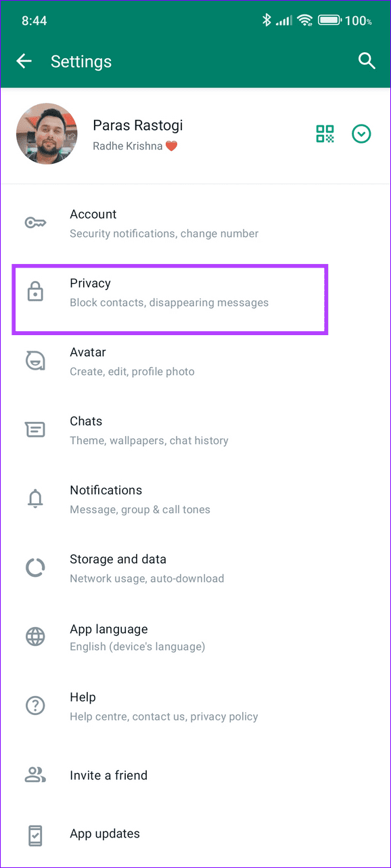View the battery level indicator

tap(329, 20)
